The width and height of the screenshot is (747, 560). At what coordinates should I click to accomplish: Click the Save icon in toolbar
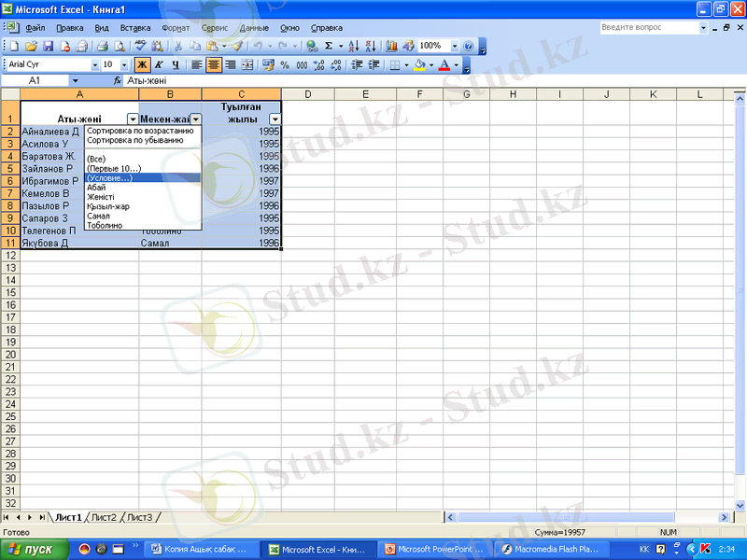click(48, 46)
